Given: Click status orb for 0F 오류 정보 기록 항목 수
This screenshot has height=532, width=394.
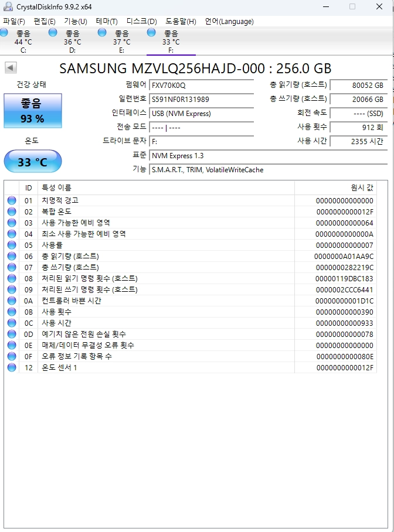Looking at the screenshot, I should point(12,356).
